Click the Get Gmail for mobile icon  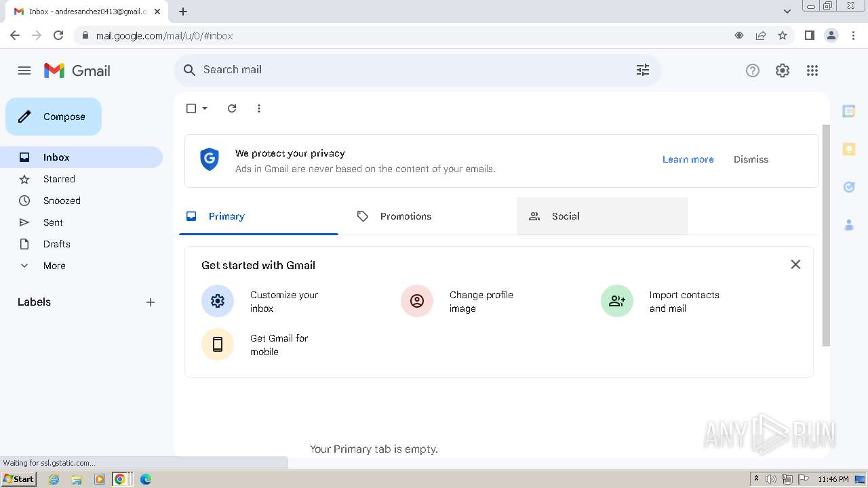tap(218, 344)
